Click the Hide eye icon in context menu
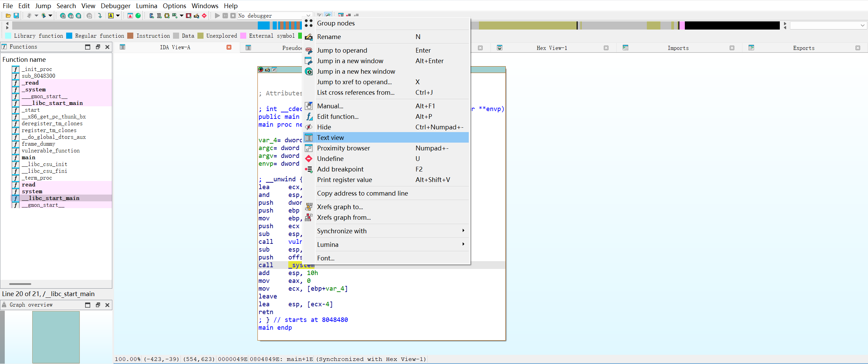 pyautogui.click(x=309, y=127)
